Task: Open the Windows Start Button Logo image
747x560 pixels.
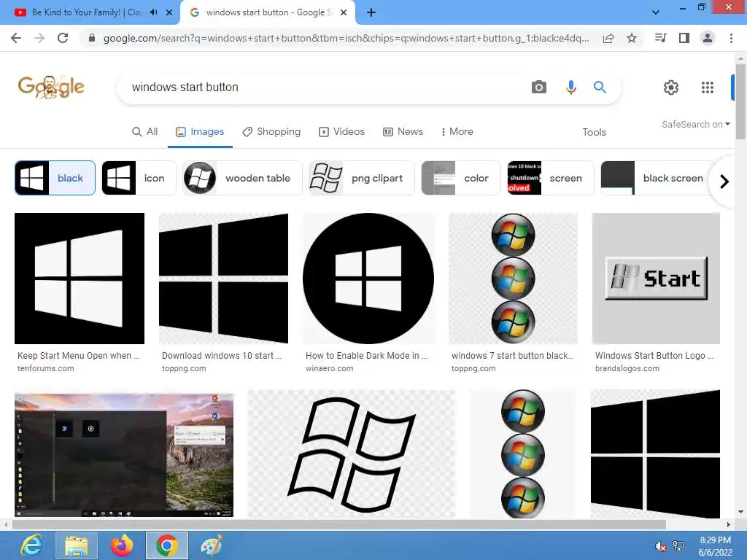Action: pos(656,279)
